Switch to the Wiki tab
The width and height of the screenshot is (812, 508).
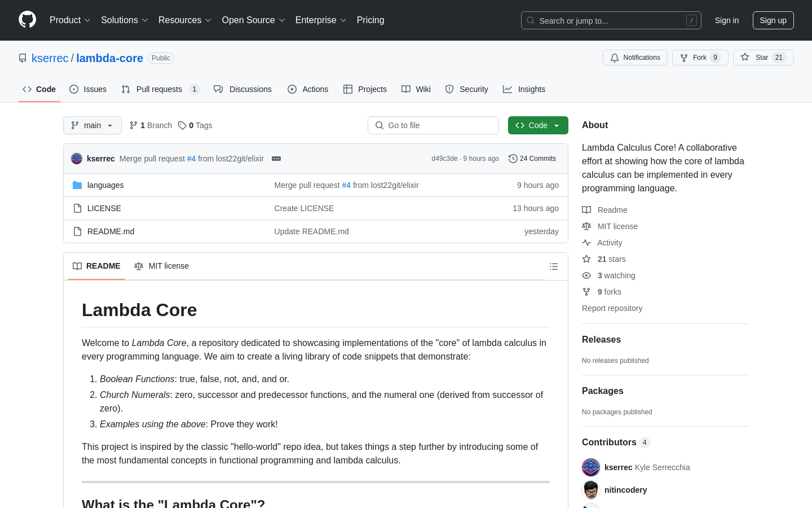coord(416,89)
